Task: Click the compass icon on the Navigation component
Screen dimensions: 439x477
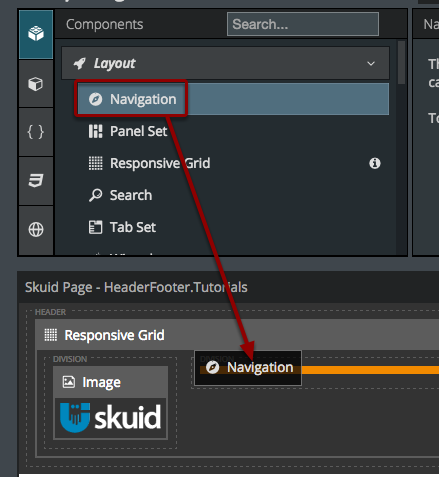Action: click(95, 99)
